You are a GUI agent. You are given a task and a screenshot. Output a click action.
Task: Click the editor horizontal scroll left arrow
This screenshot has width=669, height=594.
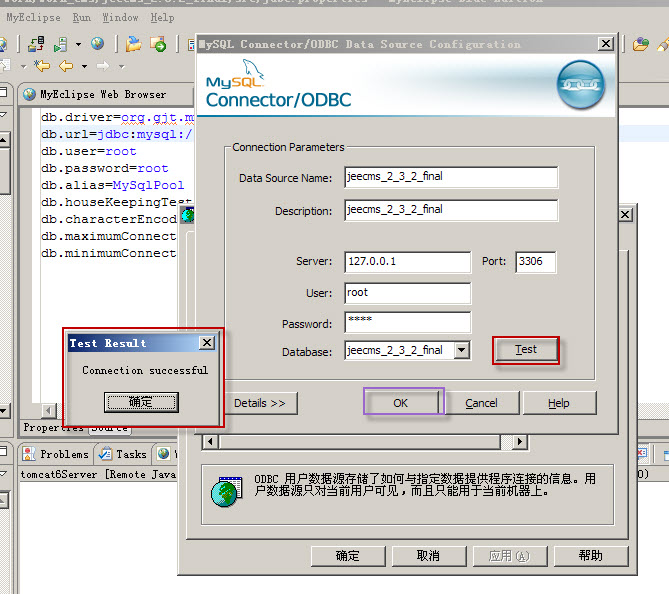48,411
